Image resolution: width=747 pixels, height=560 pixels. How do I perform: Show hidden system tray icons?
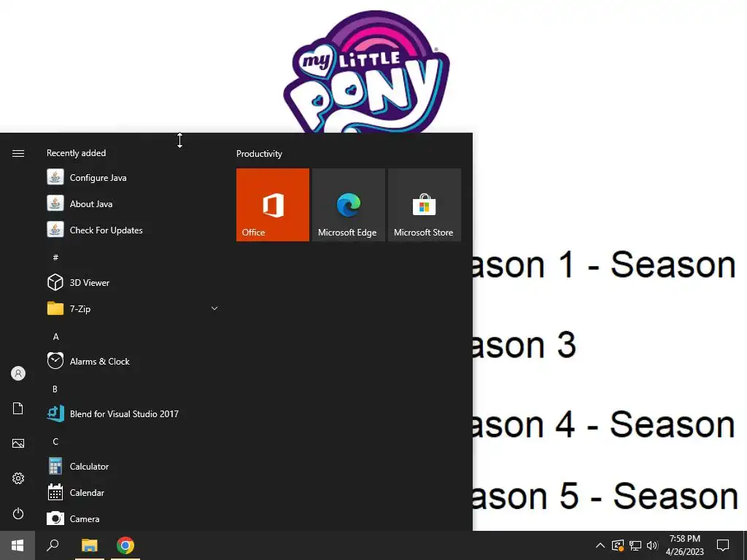[600, 545]
